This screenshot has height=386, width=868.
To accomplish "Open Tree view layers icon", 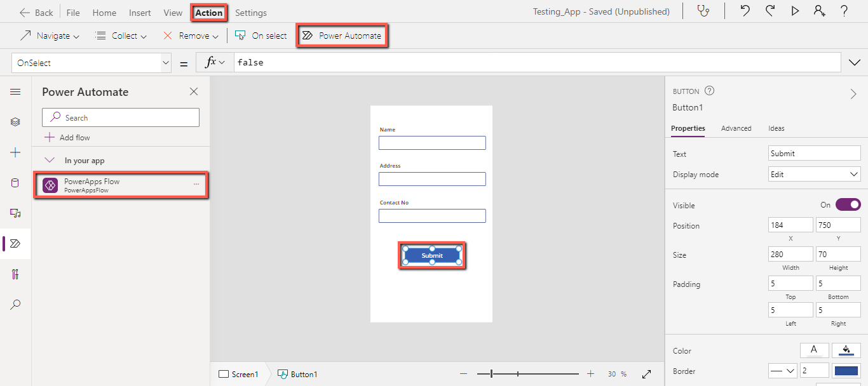I will (15, 122).
